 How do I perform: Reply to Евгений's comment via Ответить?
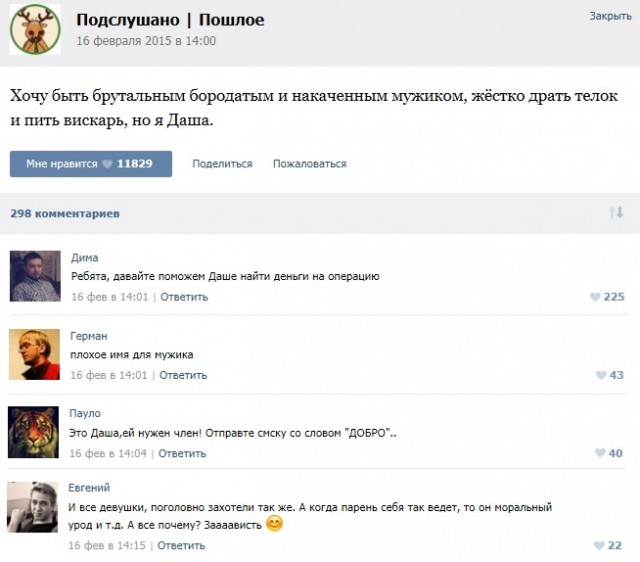[181, 545]
